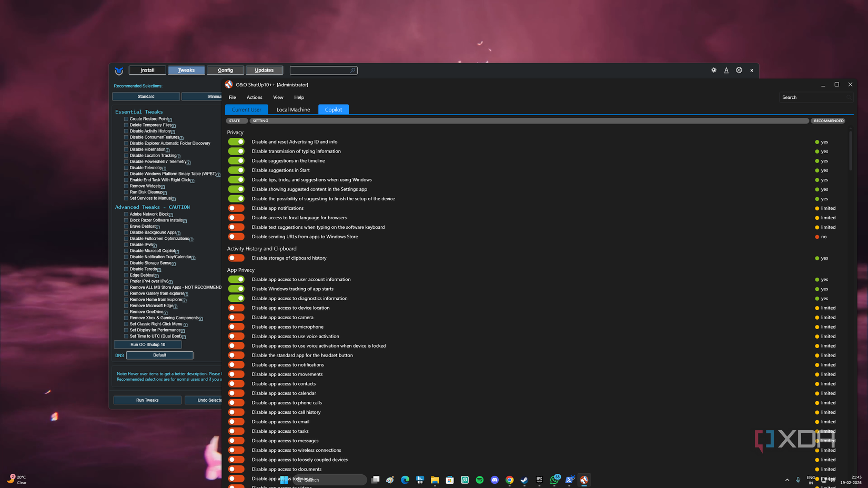The width and height of the screenshot is (868, 488).
Task: Switch to the Local Machine tab
Action: [x=293, y=109]
